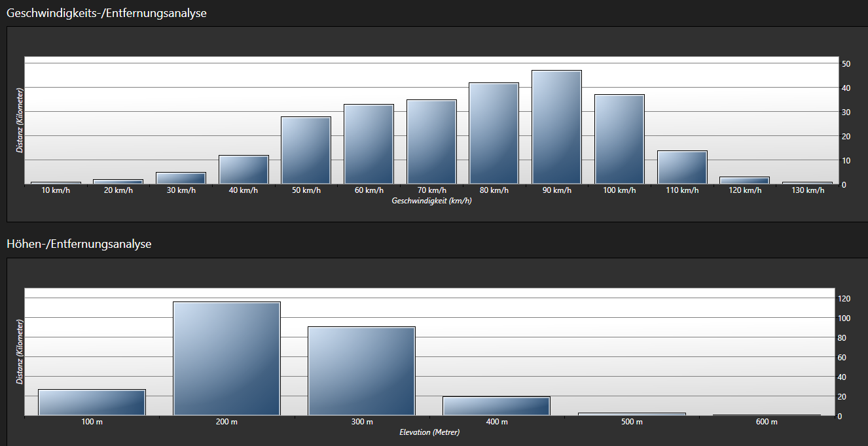Click the 600 m axis label
Viewport: 868px width, 446px height.
[767, 422]
